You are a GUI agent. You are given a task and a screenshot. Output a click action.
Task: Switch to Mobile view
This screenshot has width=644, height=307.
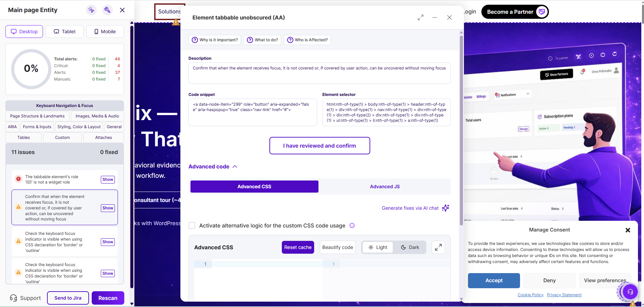click(105, 32)
